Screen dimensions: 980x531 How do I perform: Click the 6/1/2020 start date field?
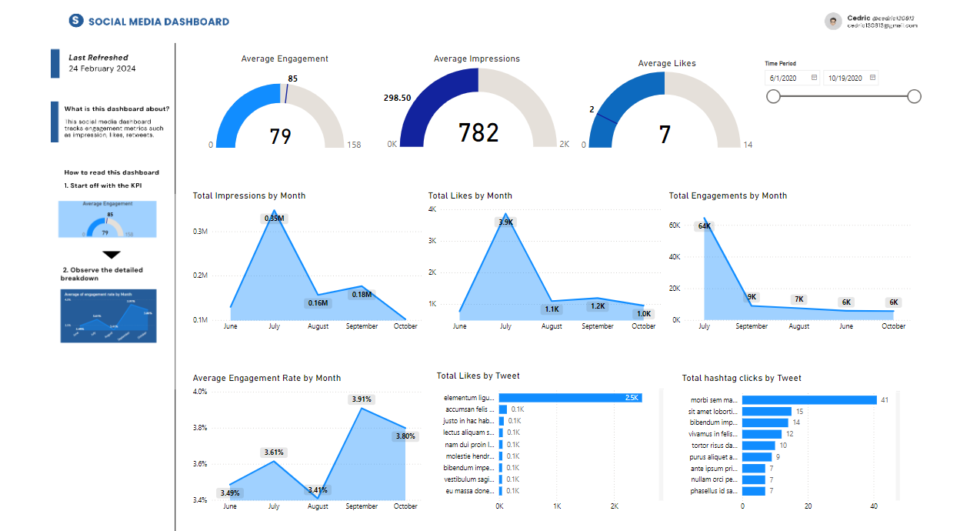point(785,78)
